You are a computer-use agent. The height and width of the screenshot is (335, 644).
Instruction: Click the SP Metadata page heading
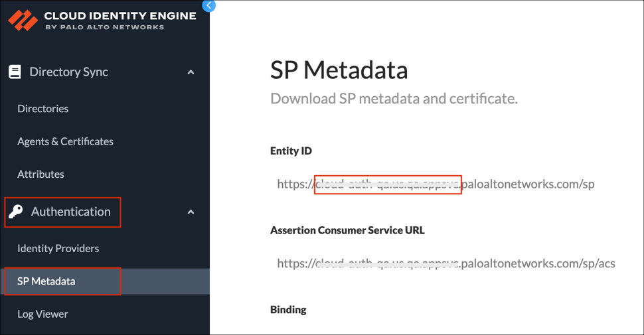point(339,70)
